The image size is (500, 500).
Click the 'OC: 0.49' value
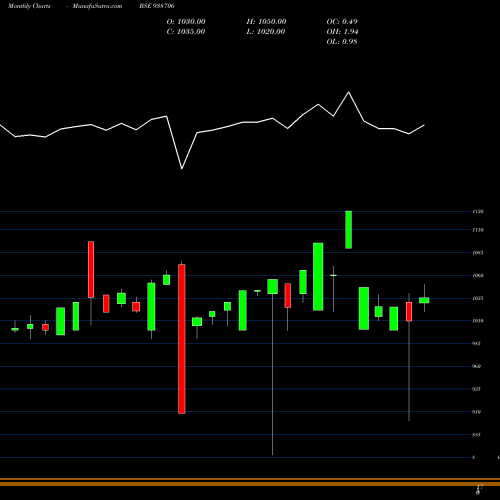tap(342, 22)
